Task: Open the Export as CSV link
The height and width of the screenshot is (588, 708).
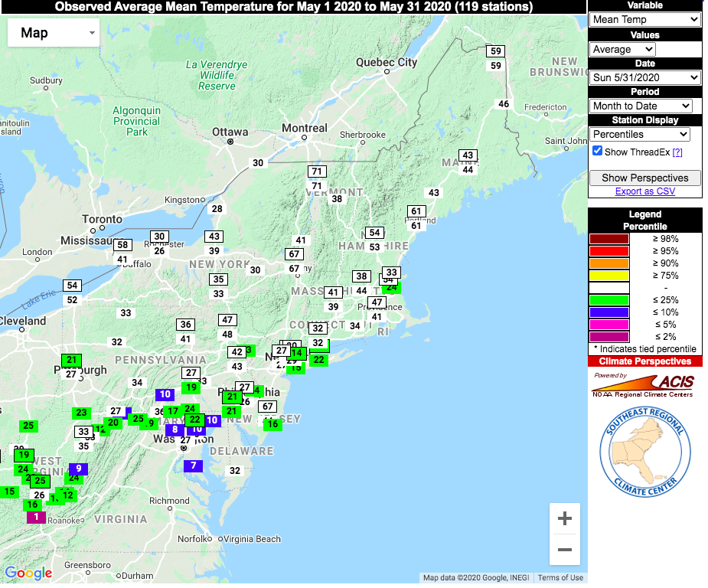Action: click(644, 191)
